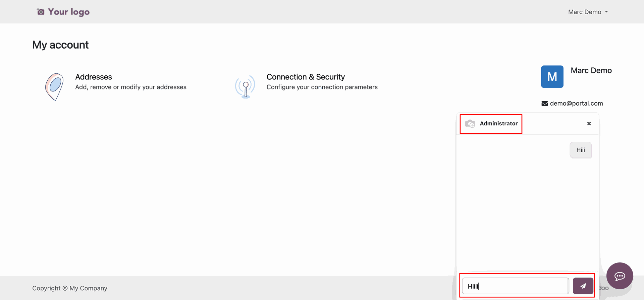The image size is (644, 300).
Task: Click the Administrator avatar camera icon
Action: click(x=470, y=123)
